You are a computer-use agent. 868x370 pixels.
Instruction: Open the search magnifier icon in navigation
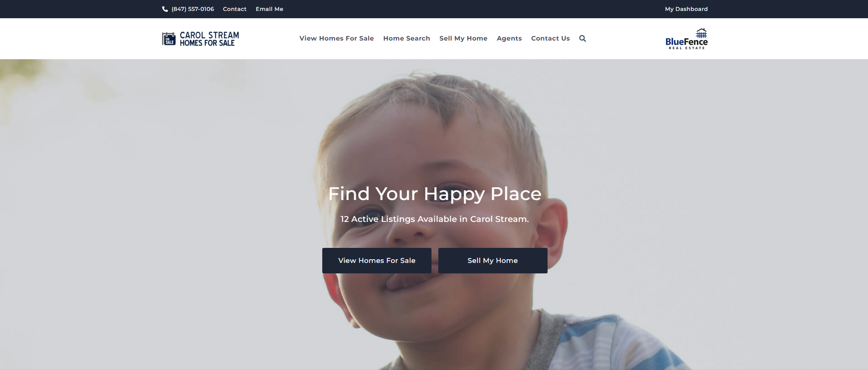[x=582, y=38]
